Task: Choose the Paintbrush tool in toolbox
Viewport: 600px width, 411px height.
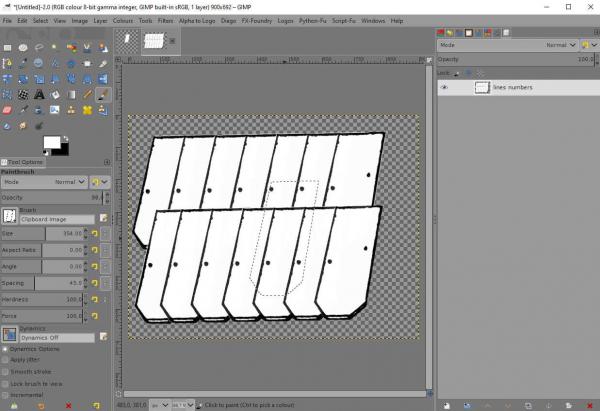Action: point(103,94)
